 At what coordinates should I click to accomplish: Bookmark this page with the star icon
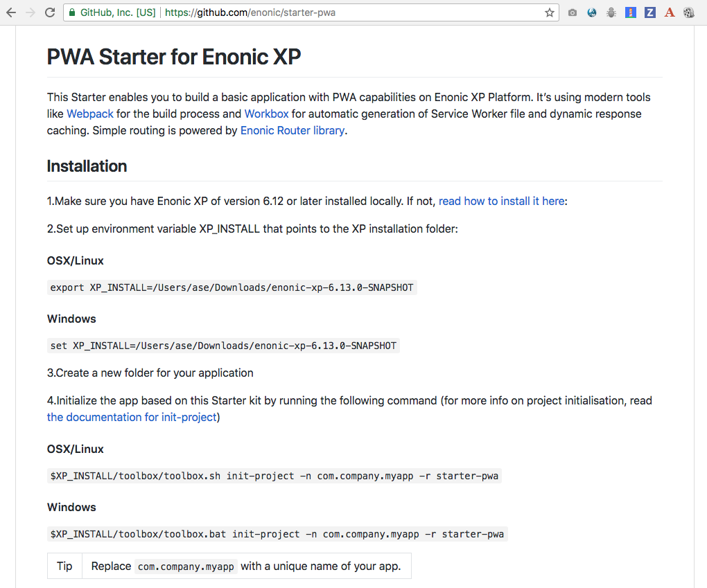coord(549,12)
